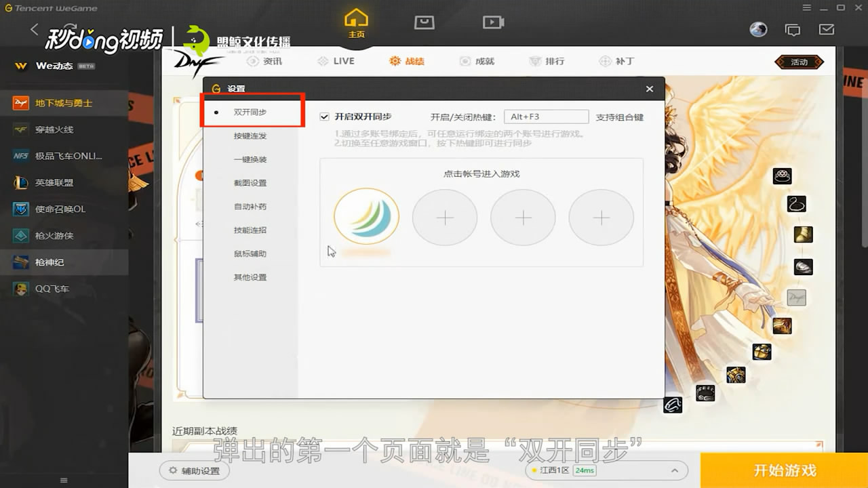Toggle the 开启双开同步 checkbox
This screenshot has height=488, width=868.
(x=325, y=117)
